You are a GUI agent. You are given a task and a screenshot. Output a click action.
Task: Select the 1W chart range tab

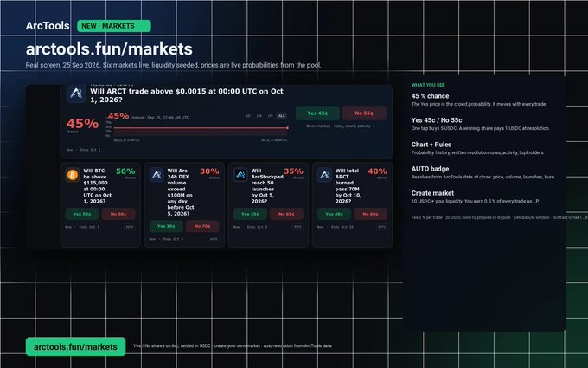[x=259, y=116]
